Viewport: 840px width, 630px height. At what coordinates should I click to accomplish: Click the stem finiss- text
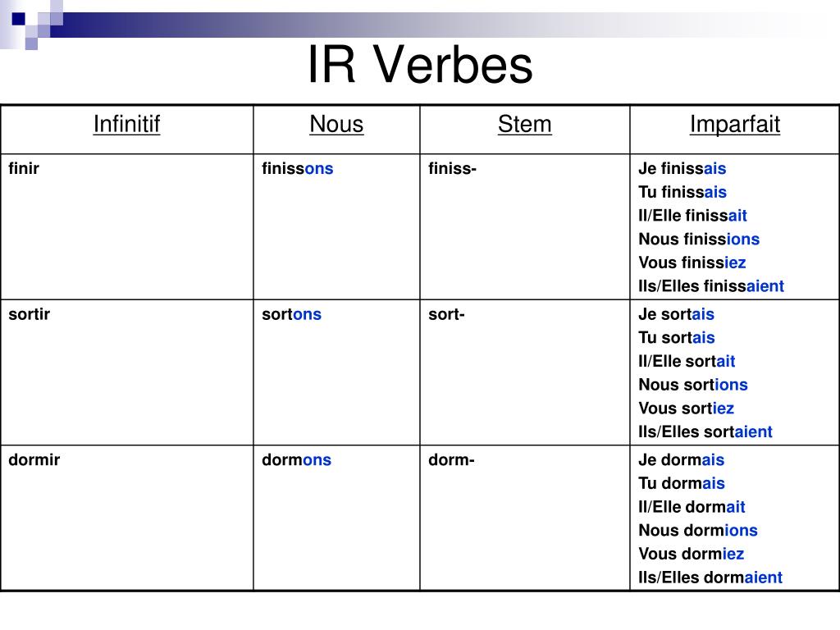coord(452,168)
